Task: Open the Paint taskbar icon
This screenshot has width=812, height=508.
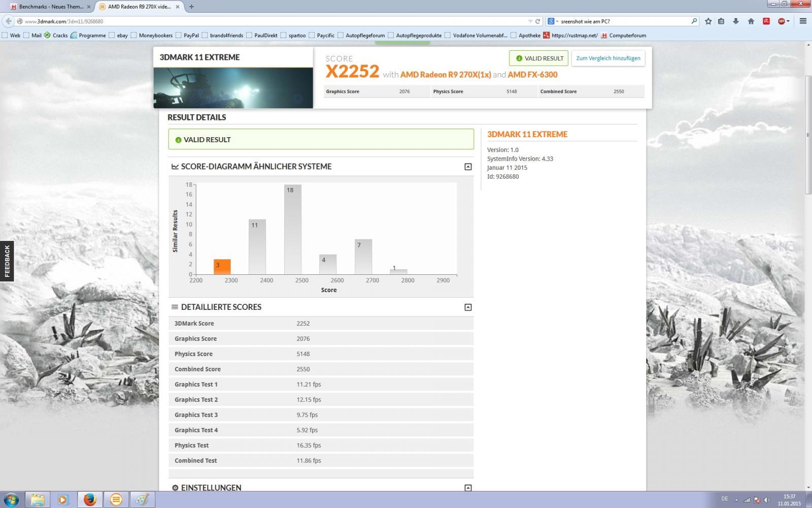Action: [x=143, y=500]
